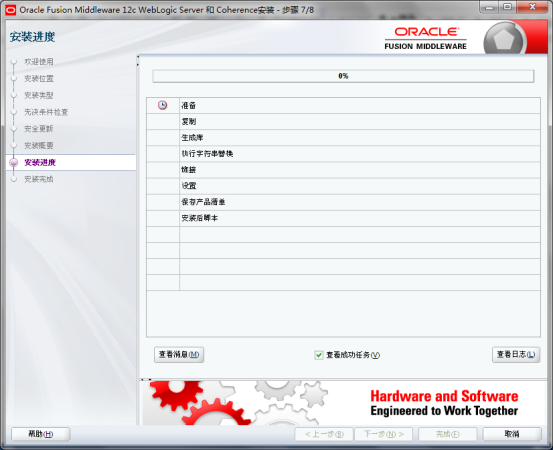This screenshot has height=450, width=553.
Task: Click the 安装进度 step bullet icon
Action: pos(14,163)
